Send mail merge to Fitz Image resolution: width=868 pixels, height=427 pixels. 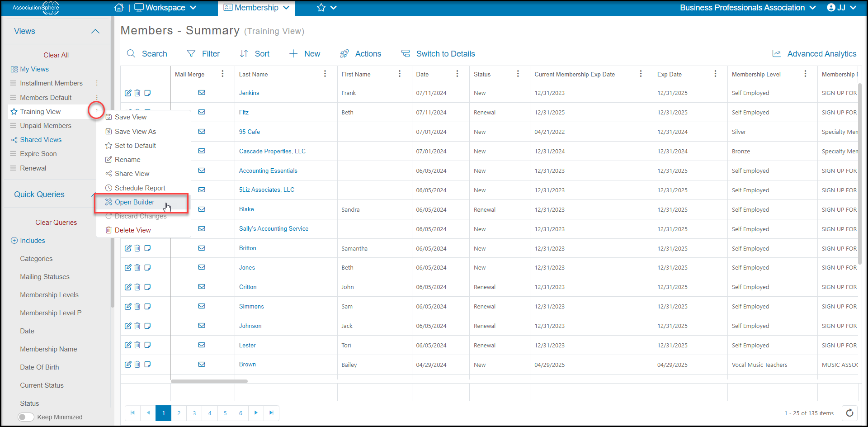coord(202,112)
